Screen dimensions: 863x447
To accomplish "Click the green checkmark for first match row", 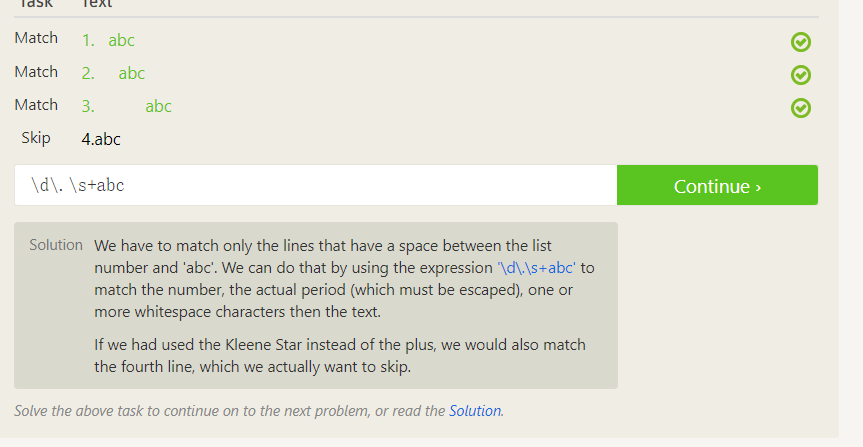I will 800,42.
